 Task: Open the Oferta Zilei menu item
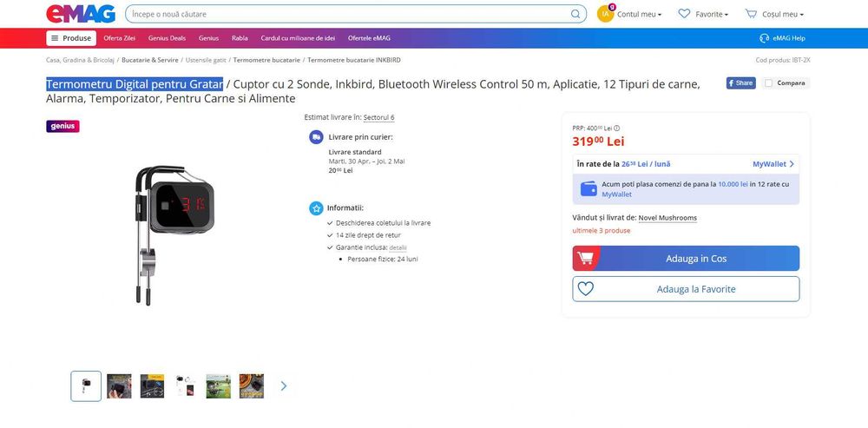(x=120, y=38)
